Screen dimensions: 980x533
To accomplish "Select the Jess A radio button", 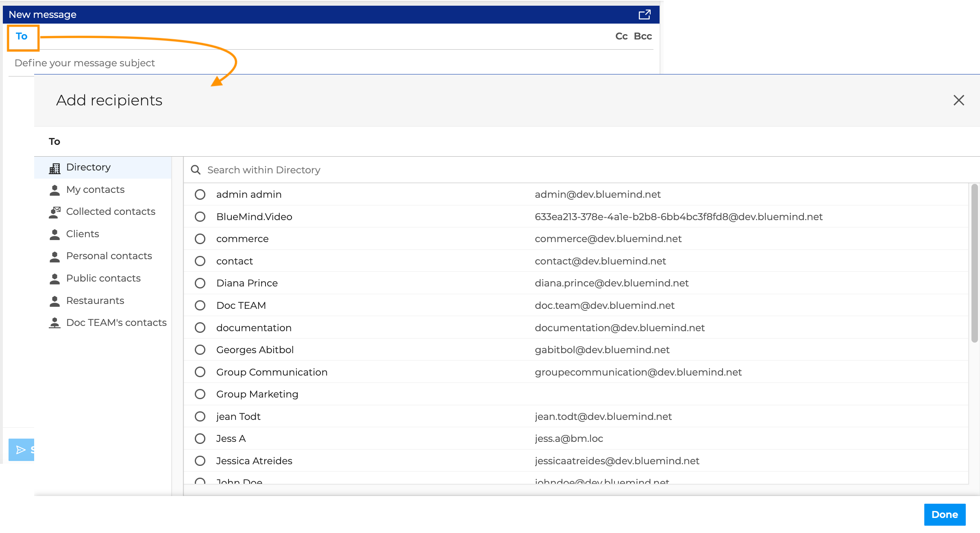I will (x=200, y=439).
